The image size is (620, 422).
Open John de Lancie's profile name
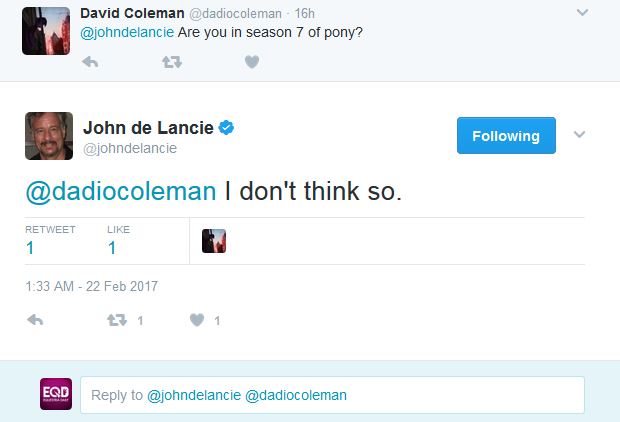tap(148, 128)
